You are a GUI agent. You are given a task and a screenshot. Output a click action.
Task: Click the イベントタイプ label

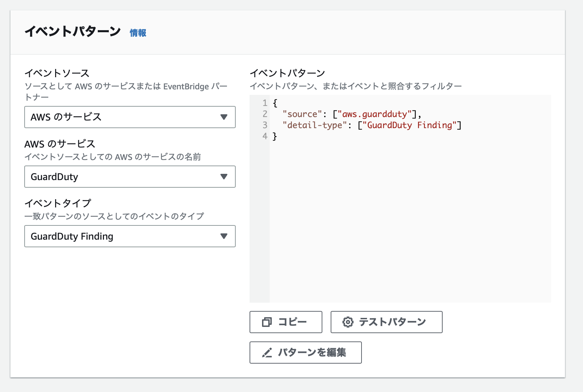point(58,203)
